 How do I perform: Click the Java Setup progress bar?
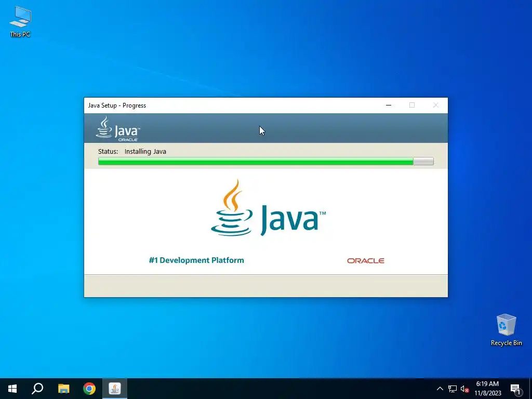tap(265, 161)
